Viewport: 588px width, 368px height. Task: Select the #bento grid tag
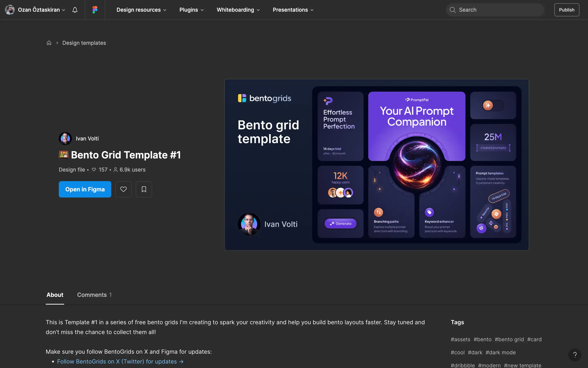tap(509, 339)
